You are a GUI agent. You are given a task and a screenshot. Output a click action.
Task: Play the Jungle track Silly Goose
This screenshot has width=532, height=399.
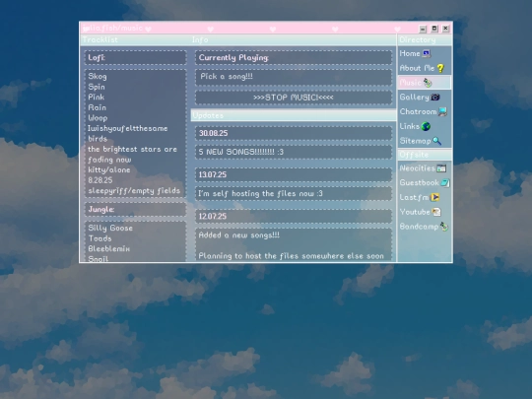pos(110,228)
